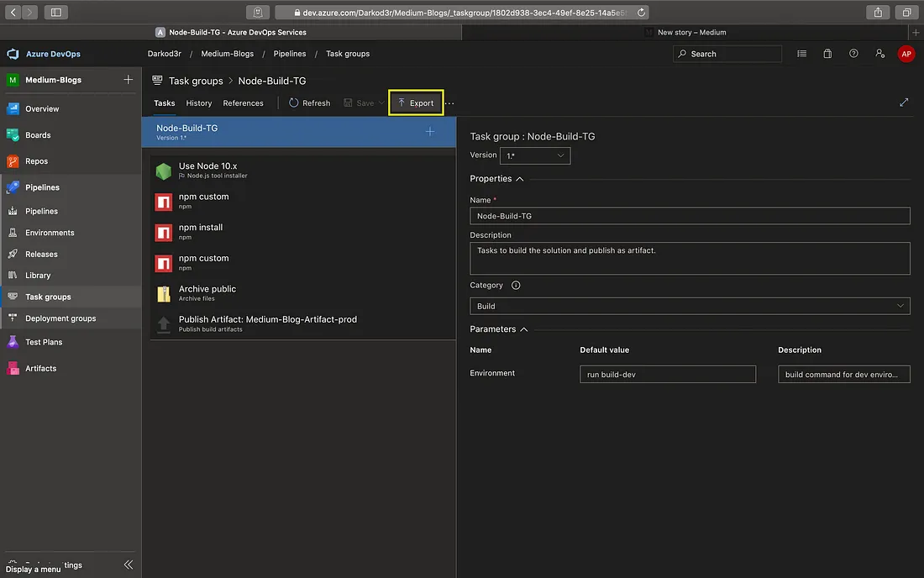Click the plus icon next to Medium-Blogs
This screenshot has width=924, height=578.
[x=128, y=80]
